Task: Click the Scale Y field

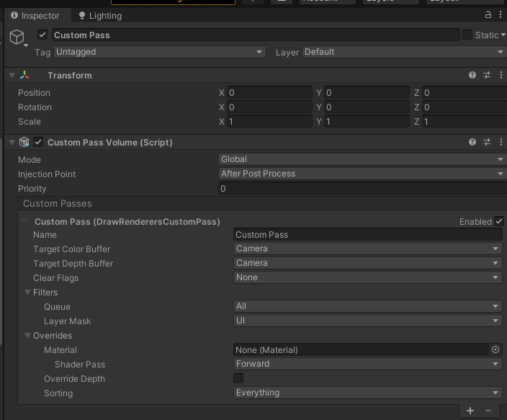Action: click(367, 122)
